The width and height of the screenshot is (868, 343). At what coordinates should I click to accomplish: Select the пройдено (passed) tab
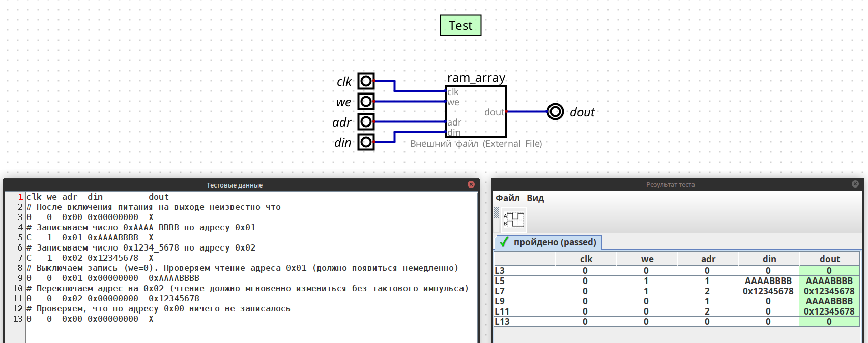pos(548,242)
